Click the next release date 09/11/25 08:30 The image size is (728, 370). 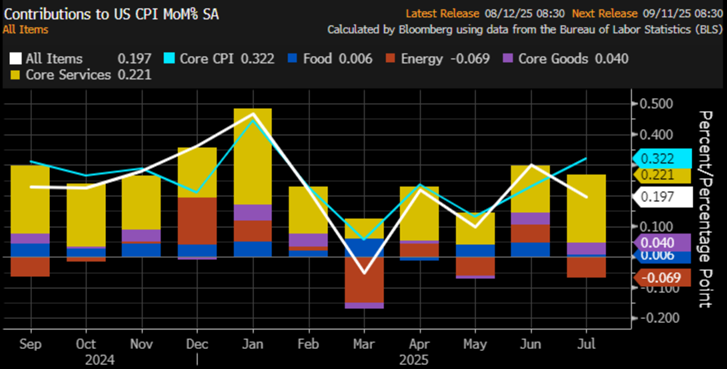tap(683, 14)
